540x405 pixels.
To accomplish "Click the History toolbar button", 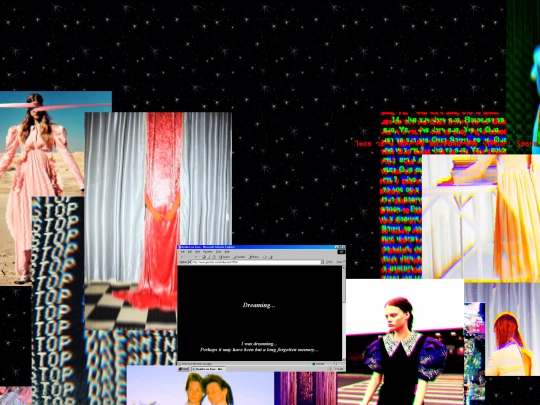I will tap(254, 257).
